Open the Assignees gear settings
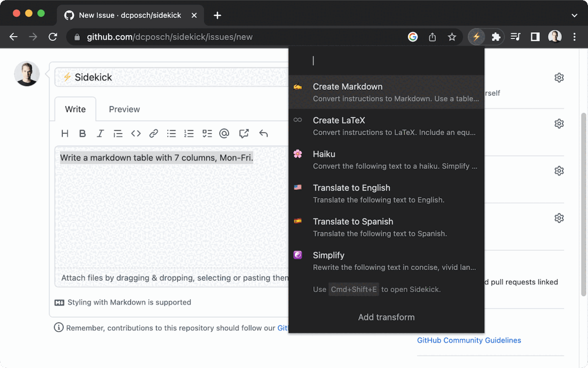This screenshot has width=588, height=368. (559, 78)
